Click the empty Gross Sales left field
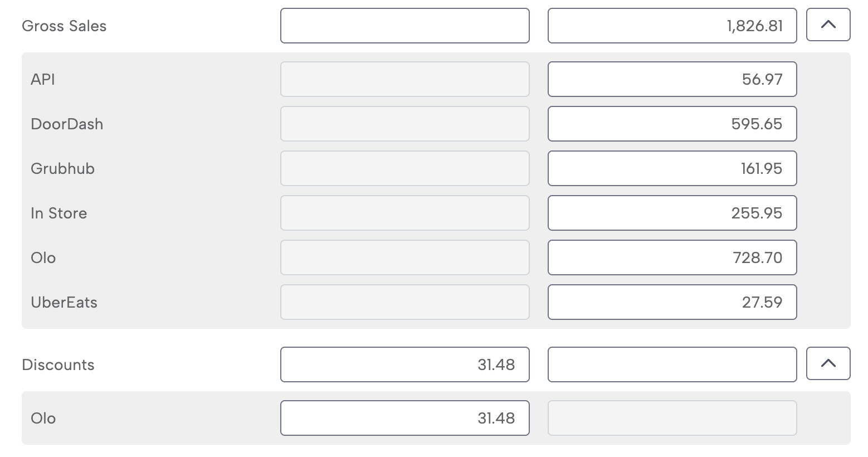 (404, 26)
